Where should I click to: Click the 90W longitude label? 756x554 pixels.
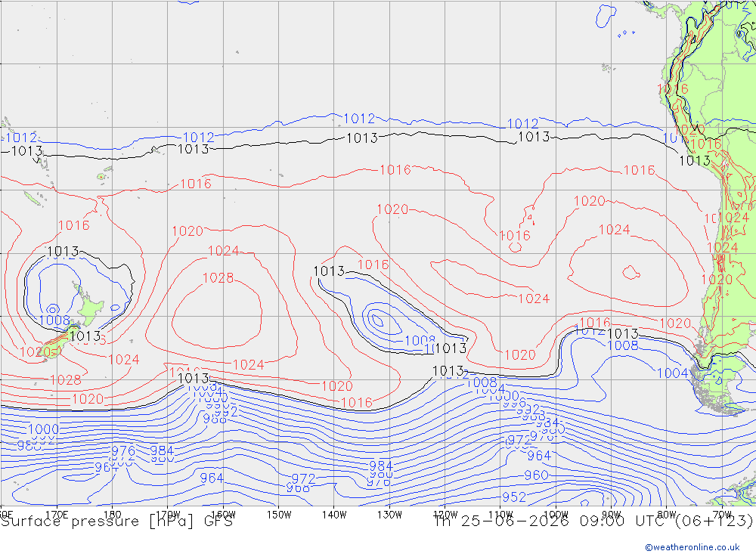point(612,515)
